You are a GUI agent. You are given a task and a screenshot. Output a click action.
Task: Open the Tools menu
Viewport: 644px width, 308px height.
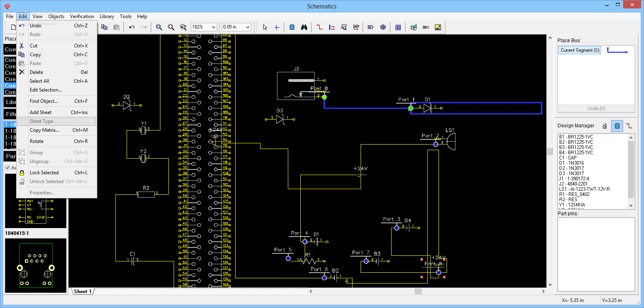tap(125, 16)
